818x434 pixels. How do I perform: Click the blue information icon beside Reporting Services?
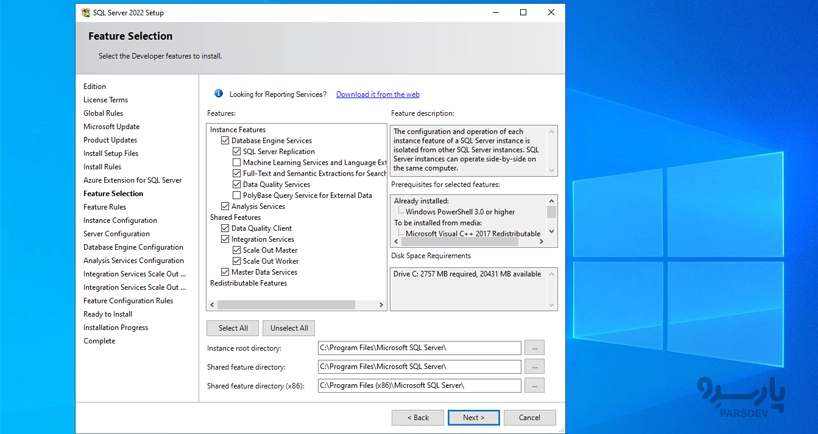click(x=218, y=94)
